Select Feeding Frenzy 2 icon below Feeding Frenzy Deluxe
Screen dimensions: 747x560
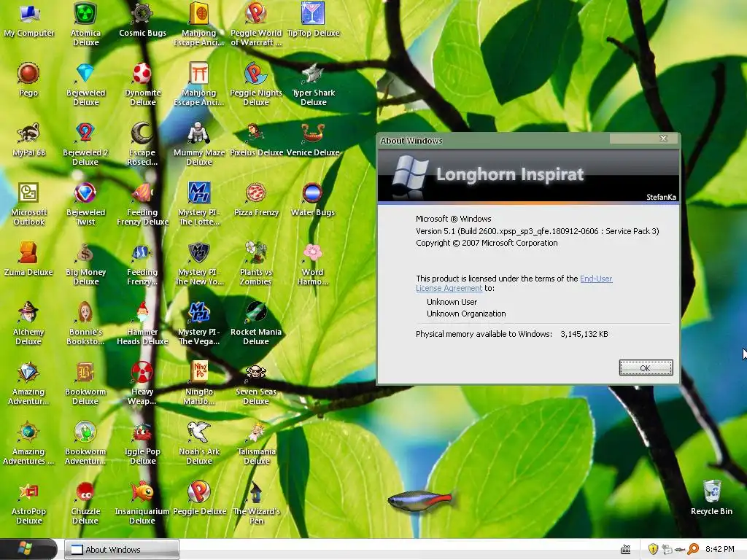(x=142, y=263)
